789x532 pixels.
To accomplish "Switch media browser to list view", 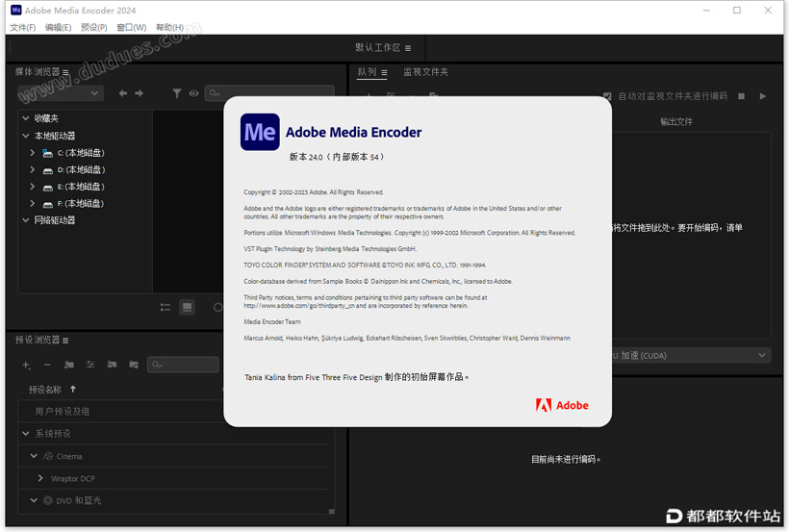I will point(165,307).
